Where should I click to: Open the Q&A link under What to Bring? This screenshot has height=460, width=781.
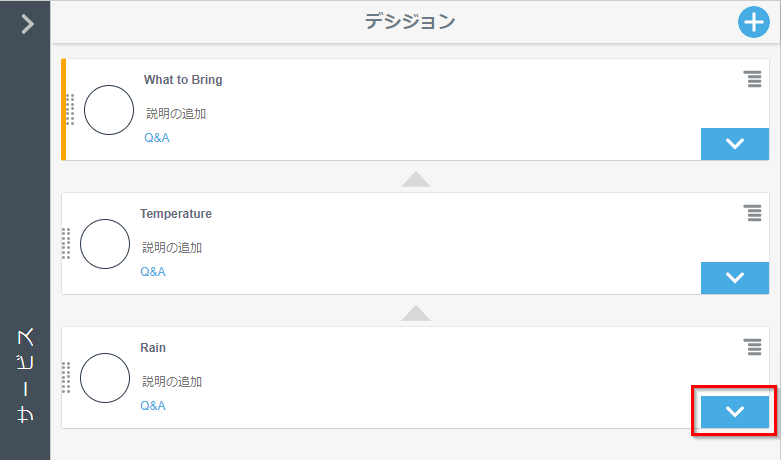pos(156,138)
